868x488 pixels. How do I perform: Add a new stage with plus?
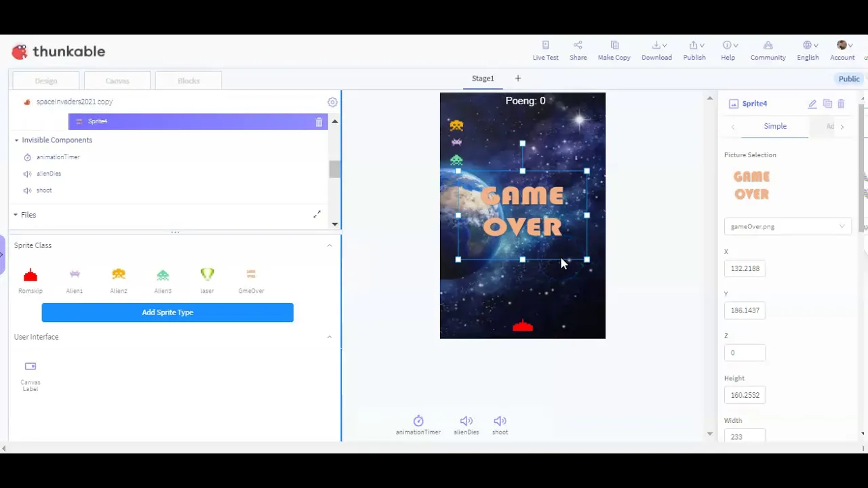tap(518, 79)
